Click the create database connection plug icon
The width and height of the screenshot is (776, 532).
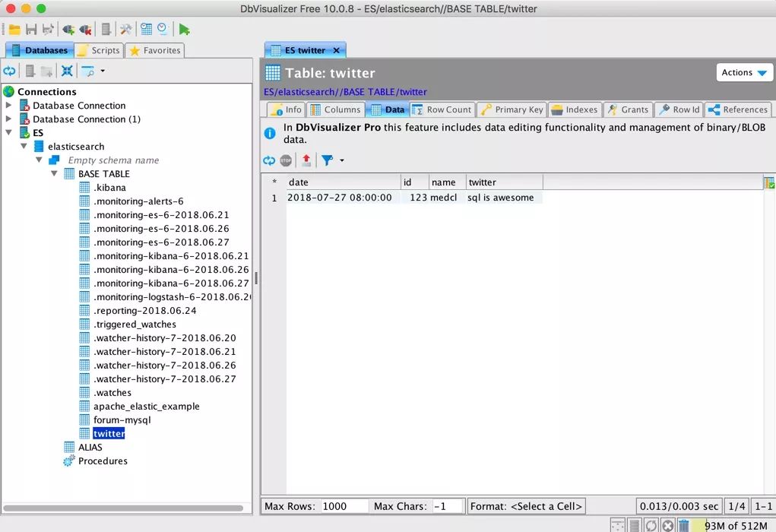(68, 30)
